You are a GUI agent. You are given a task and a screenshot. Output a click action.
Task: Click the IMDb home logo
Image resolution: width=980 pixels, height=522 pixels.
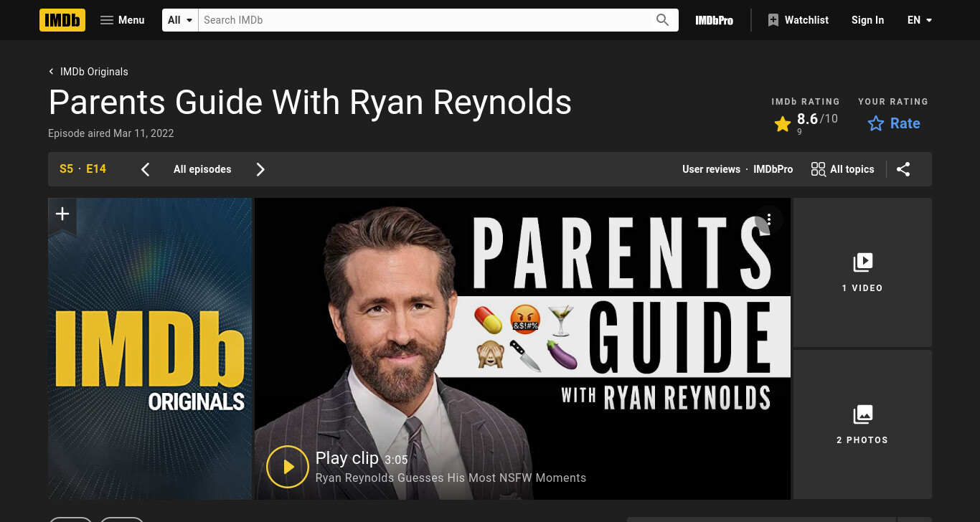[62, 20]
